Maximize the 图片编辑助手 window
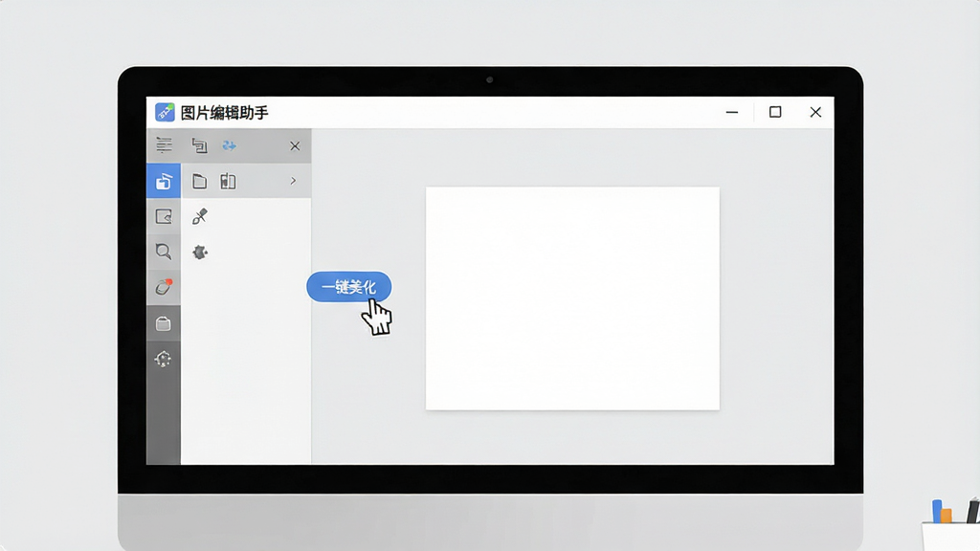This screenshot has width=980, height=551. point(775,112)
